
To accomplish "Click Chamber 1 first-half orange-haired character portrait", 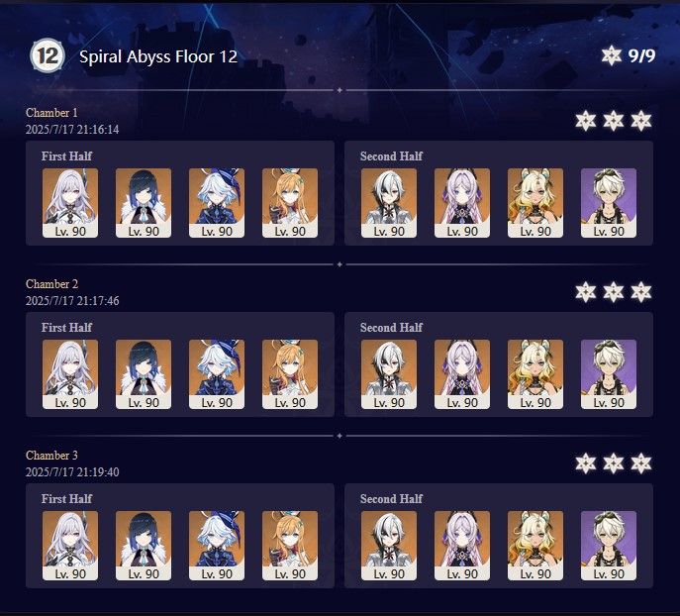I will [x=290, y=203].
